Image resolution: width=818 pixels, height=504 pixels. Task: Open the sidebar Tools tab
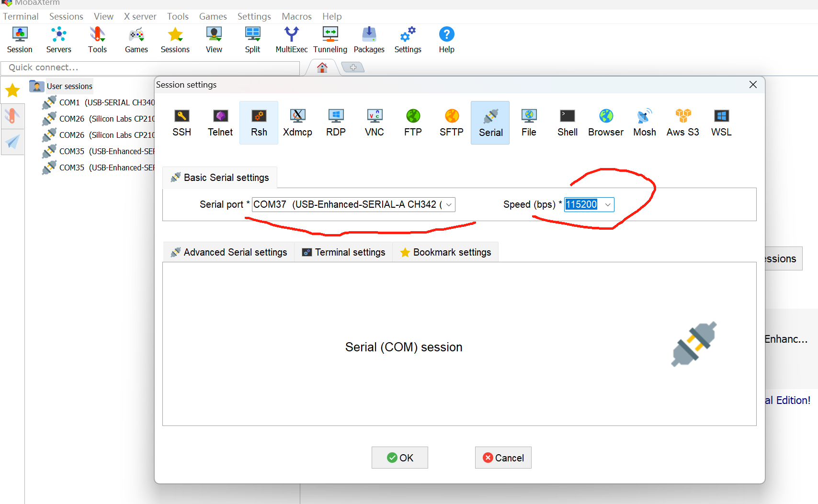point(12,116)
